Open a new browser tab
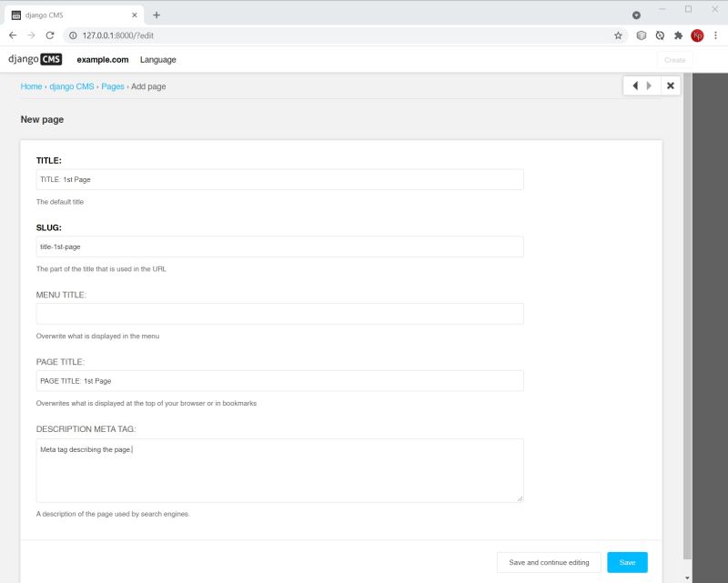 (158, 15)
